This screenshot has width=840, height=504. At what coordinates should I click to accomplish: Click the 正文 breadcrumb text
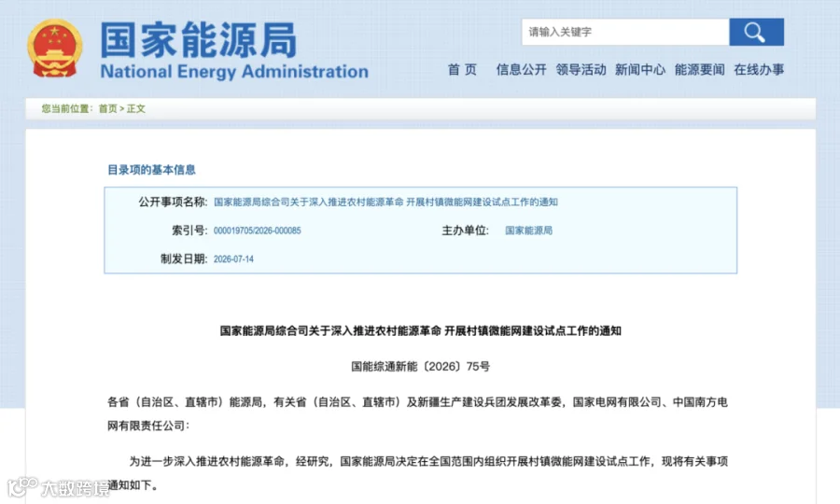(135, 108)
